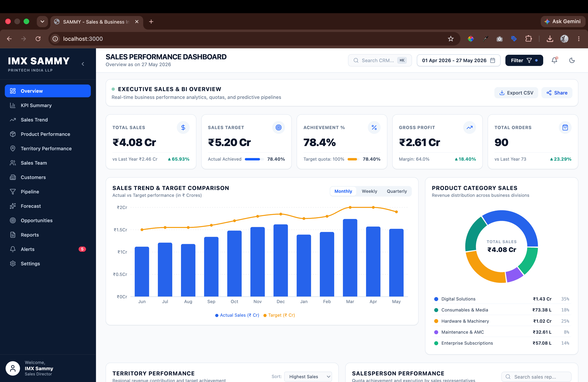Click the Total Sales dollar icon
Screen dimensions: 588x382
click(183, 127)
